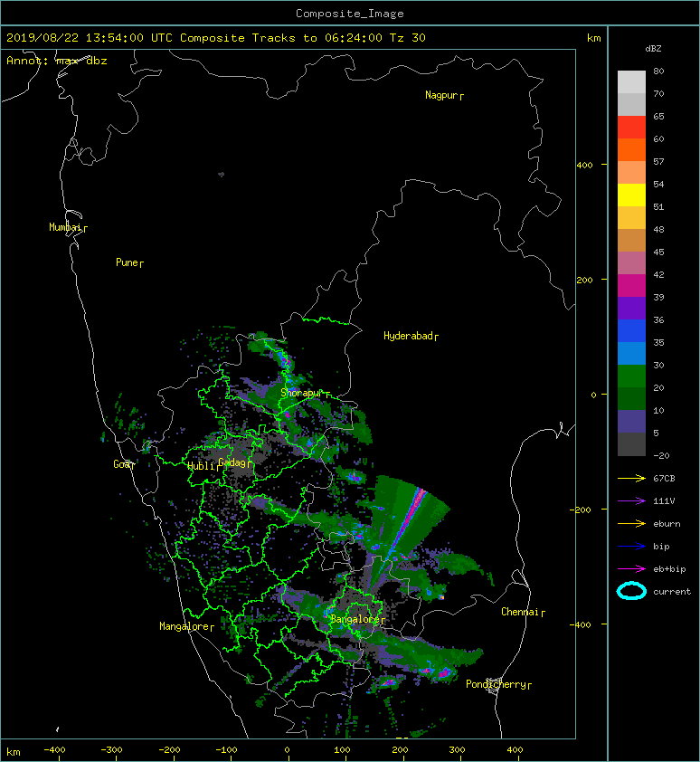Click the 2019/08/22 13:54:00 UTC timestamp

click(89, 38)
